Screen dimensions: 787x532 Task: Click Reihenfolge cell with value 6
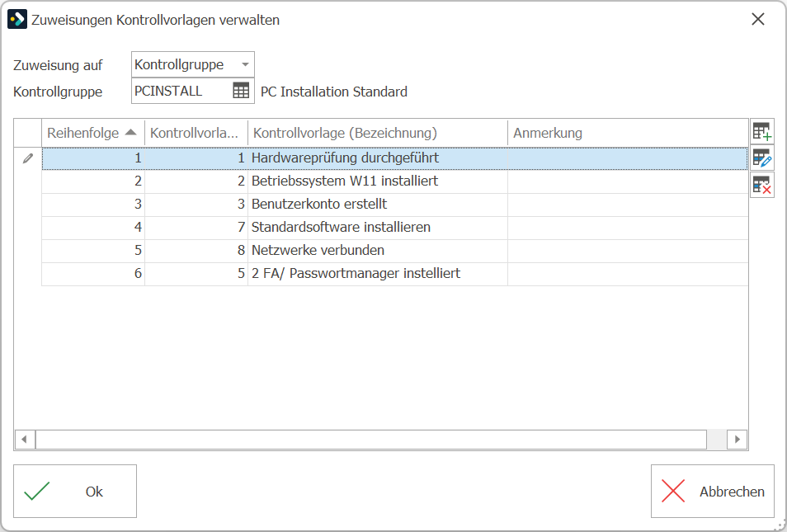point(93,274)
